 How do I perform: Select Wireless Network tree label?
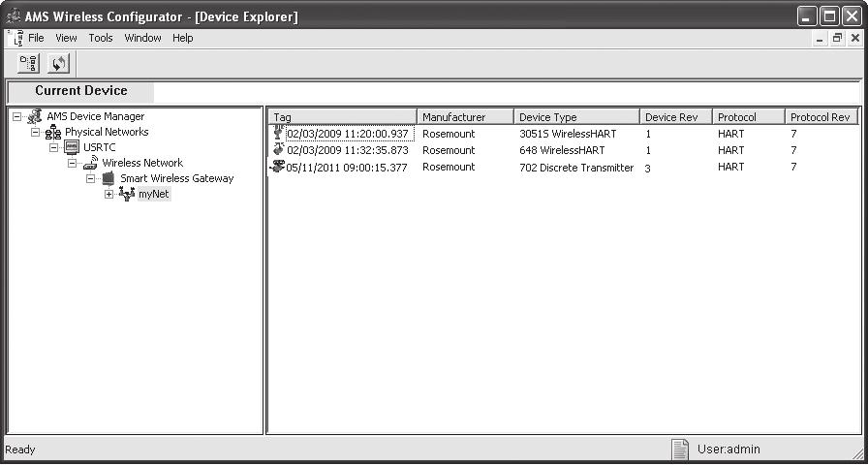coord(142,164)
